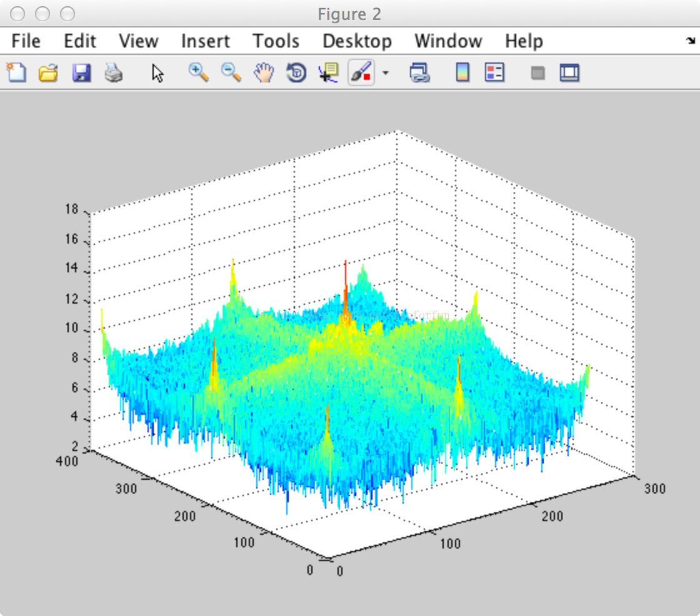This screenshot has height=616, width=700.
Task: Open the Window menu
Action: (448, 41)
